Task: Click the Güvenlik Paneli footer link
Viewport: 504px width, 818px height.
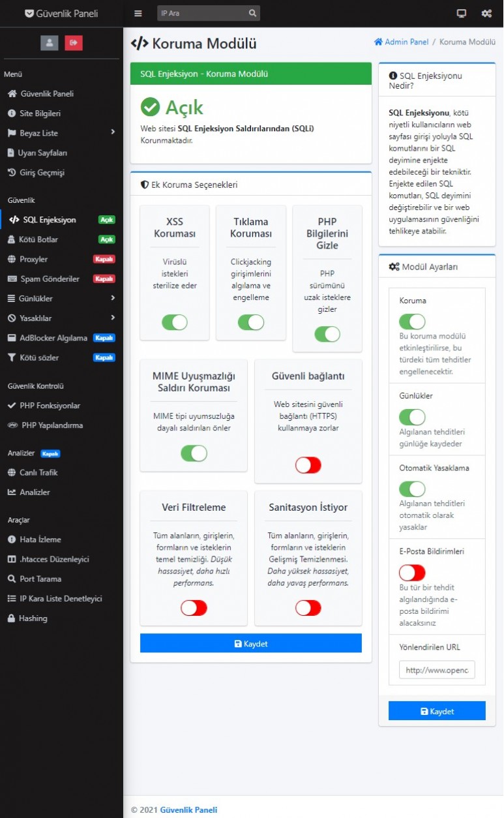Action: (188, 810)
